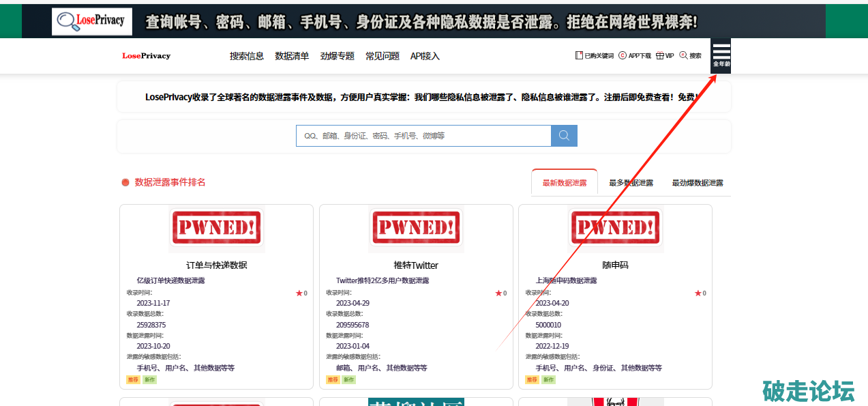Switch to 最新数据泄露 tab
Image resolution: width=868 pixels, height=406 pixels.
pyautogui.click(x=564, y=183)
